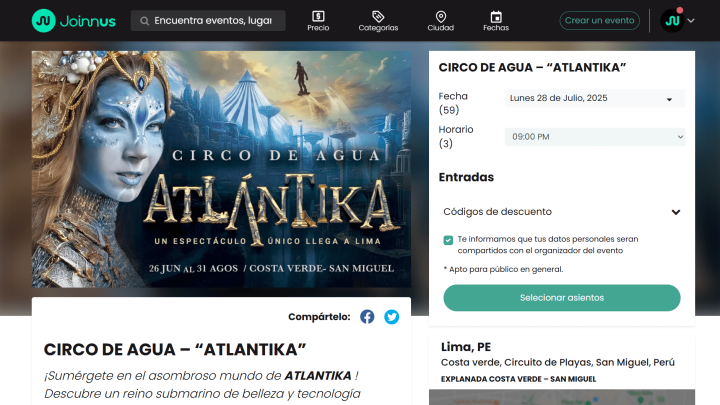Share event on Facebook

click(367, 316)
